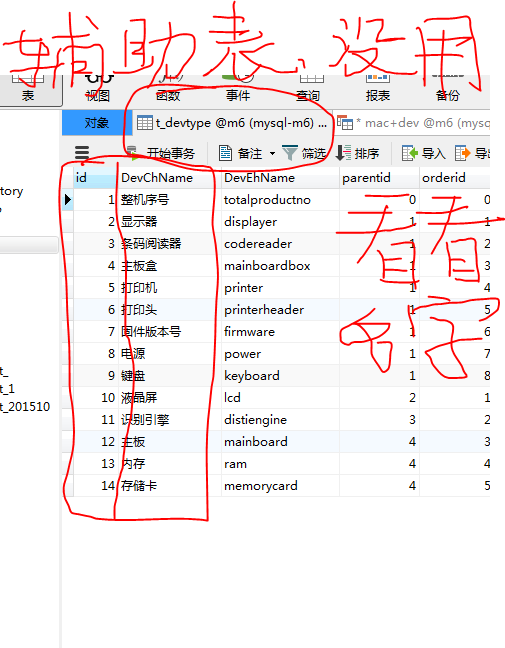Open the 备份 (Backup) section

[x=448, y=90]
